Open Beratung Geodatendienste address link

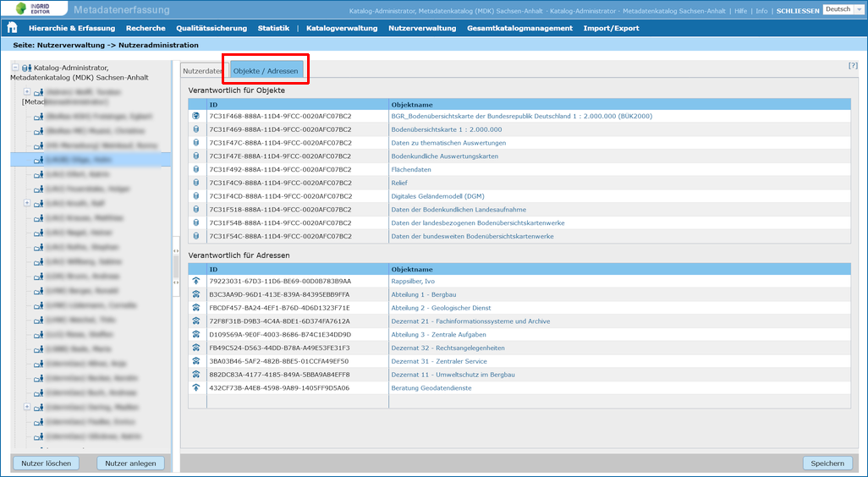pos(431,388)
